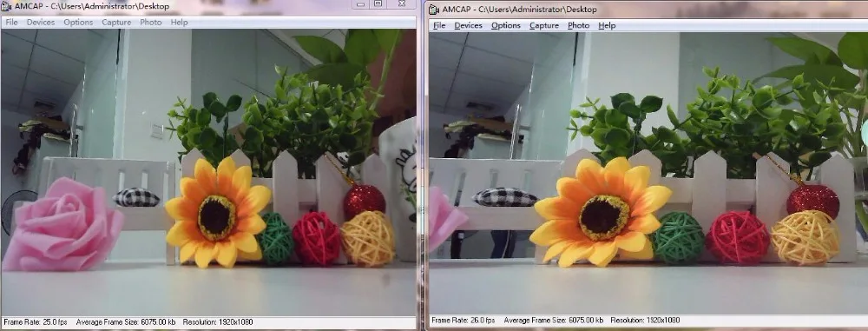868x331 pixels.
Task: Open Devices menu in left AMCAP window
Action: point(41,23)
